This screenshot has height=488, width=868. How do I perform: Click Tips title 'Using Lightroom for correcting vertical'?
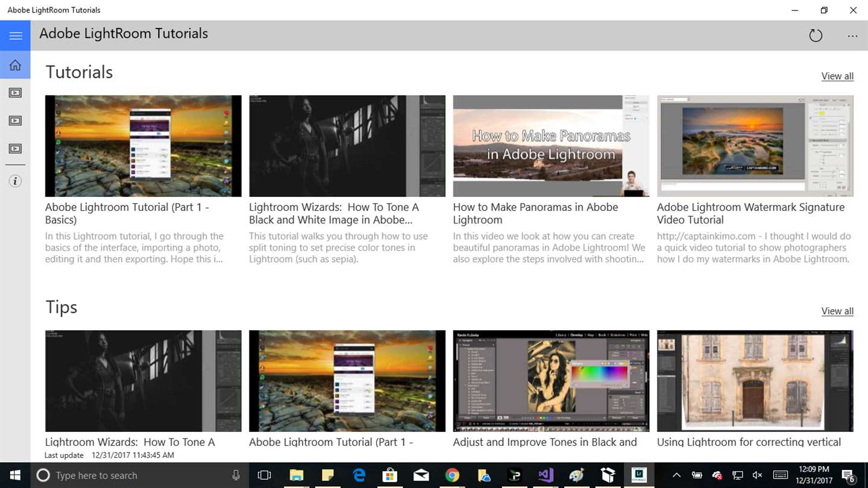click(x=749, y=442)
